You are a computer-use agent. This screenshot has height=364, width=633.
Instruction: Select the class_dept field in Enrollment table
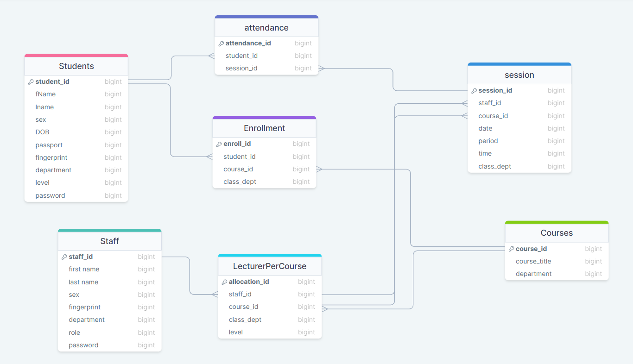click(265, 182)
